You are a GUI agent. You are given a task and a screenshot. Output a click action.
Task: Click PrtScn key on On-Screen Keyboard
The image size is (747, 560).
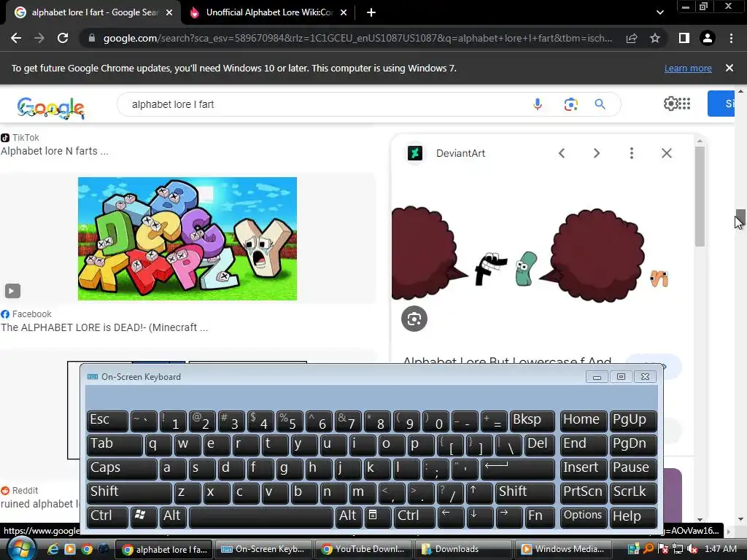pyautogui.click(x=583, y=492)
